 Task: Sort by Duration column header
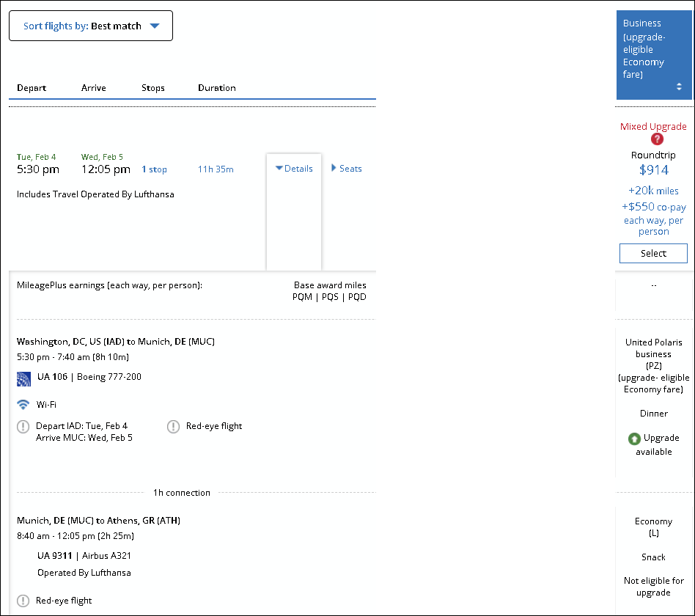217,88
